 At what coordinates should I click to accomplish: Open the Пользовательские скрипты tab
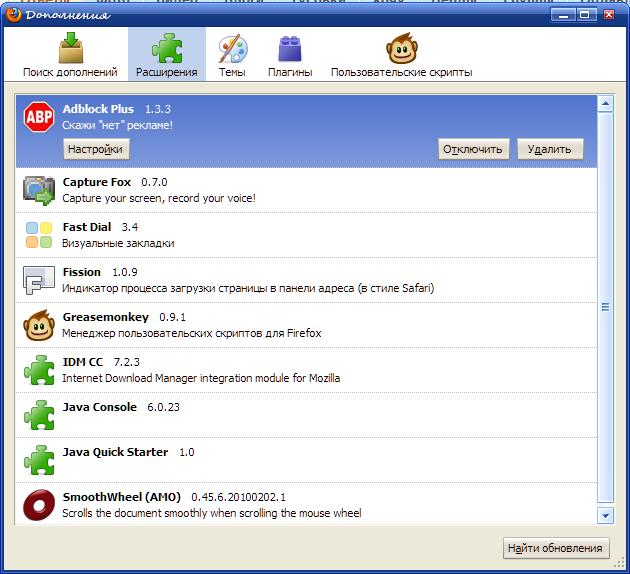(x=401, y=55)
